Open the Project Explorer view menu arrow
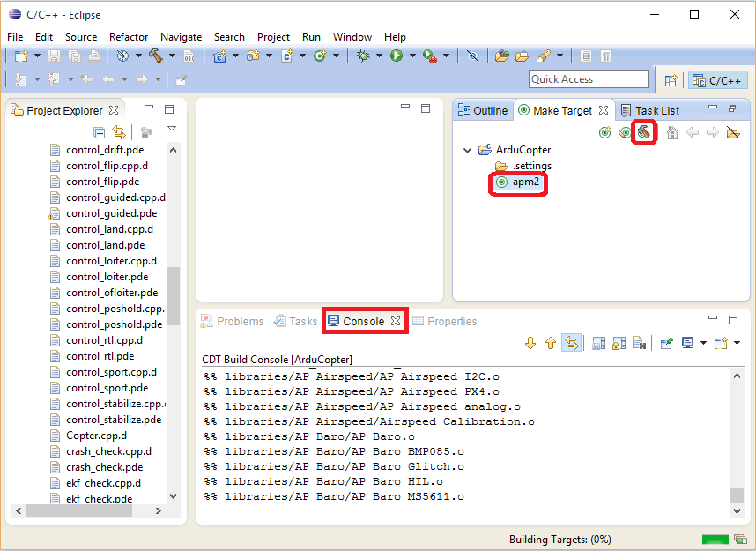Viewport: 756px width, 551px height. coord(172,130)
